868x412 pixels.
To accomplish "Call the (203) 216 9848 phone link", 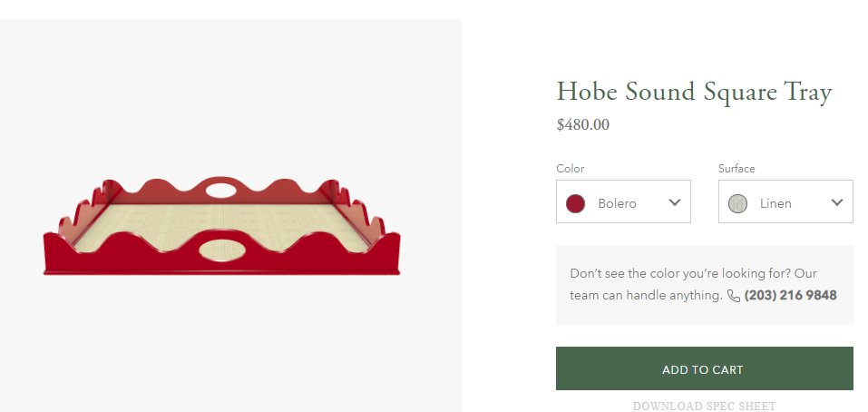I will click(790, 295).
